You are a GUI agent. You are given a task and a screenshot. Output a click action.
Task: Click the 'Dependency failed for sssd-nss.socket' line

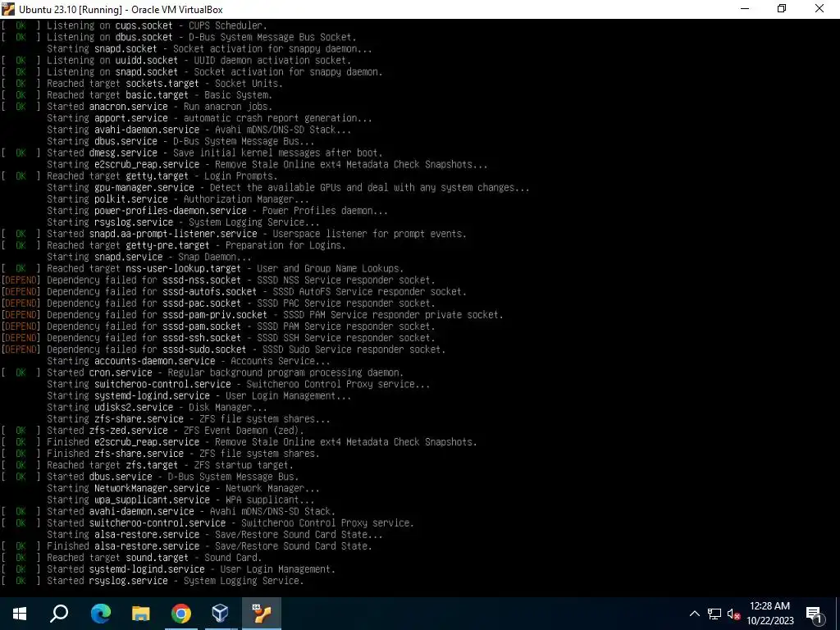(218, 281)
